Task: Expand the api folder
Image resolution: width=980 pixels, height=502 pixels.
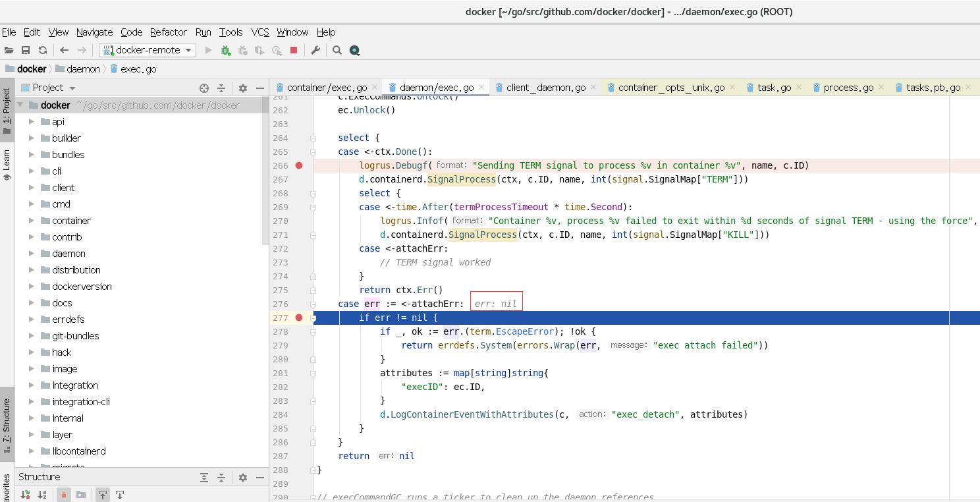Action: click(x=32, y=121)
